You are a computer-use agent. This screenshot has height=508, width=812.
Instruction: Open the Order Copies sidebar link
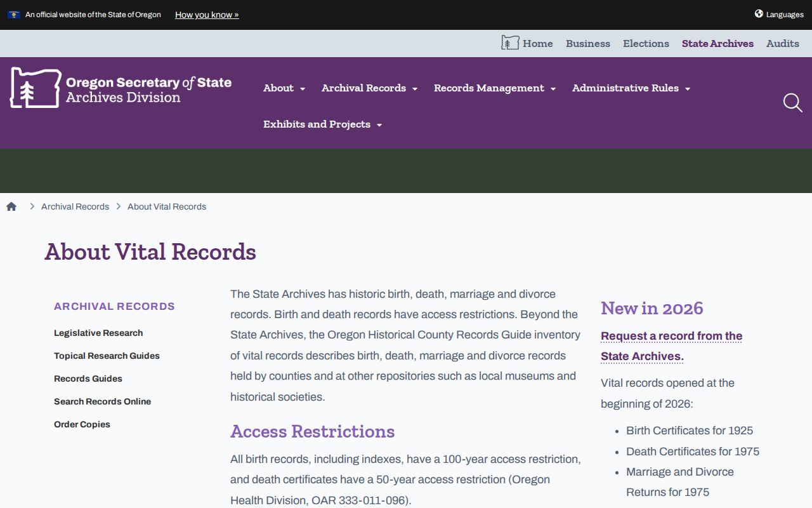point(82,424)
